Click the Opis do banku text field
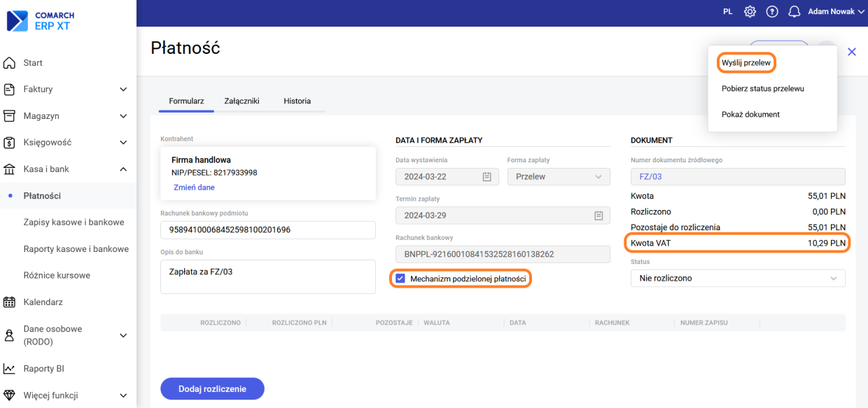This screenshot has height=408, width=868. tap(267, 277)
